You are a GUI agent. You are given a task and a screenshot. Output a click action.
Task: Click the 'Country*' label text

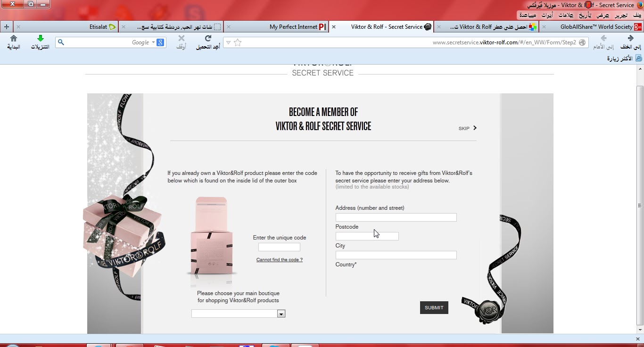[346, 264]
